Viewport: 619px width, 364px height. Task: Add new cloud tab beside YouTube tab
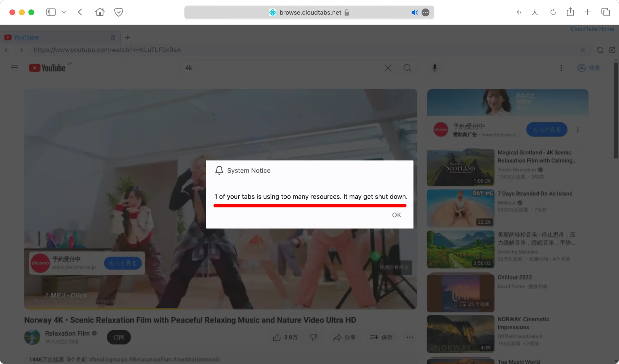127,37
